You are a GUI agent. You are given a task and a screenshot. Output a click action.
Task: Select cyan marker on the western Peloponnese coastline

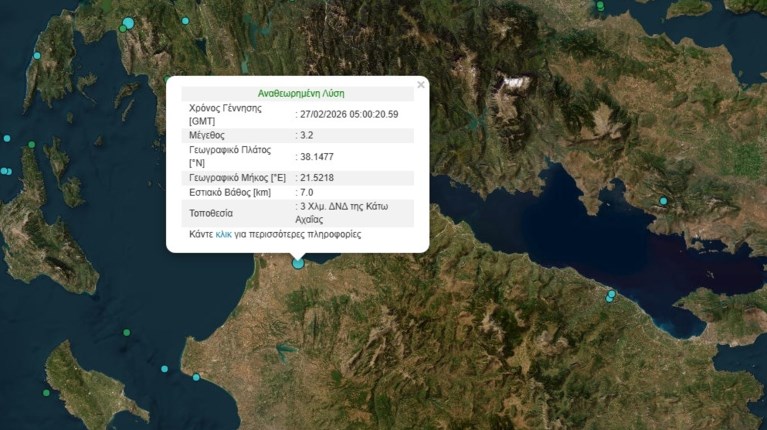[x=196, y=377]
